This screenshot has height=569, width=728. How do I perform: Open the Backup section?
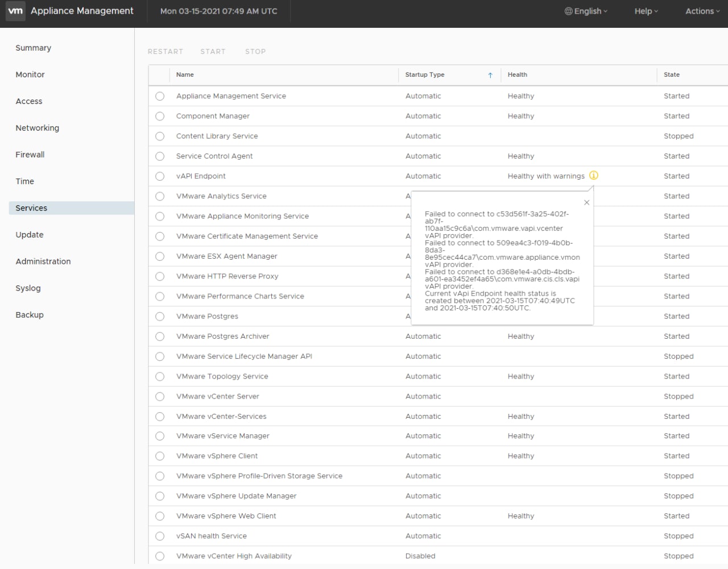pyautogui.click(x=30, y=315)
